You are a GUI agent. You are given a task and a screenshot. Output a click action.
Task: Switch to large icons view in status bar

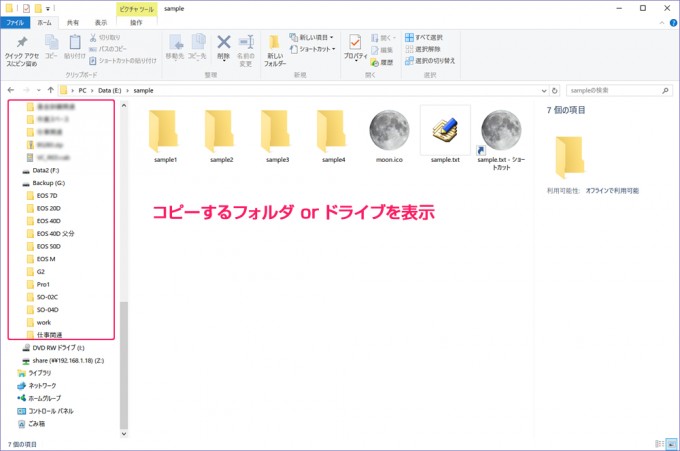point(672,444)
